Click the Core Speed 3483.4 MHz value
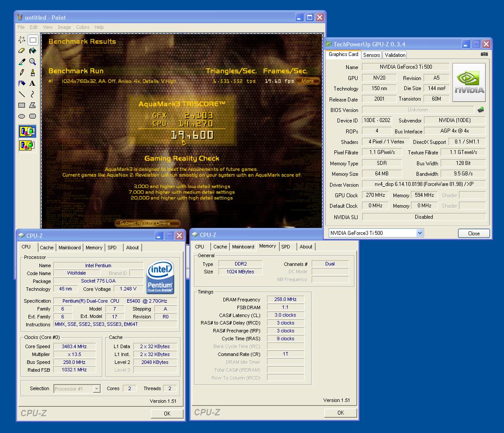This screenshot has height=433, width=504. 74,346
